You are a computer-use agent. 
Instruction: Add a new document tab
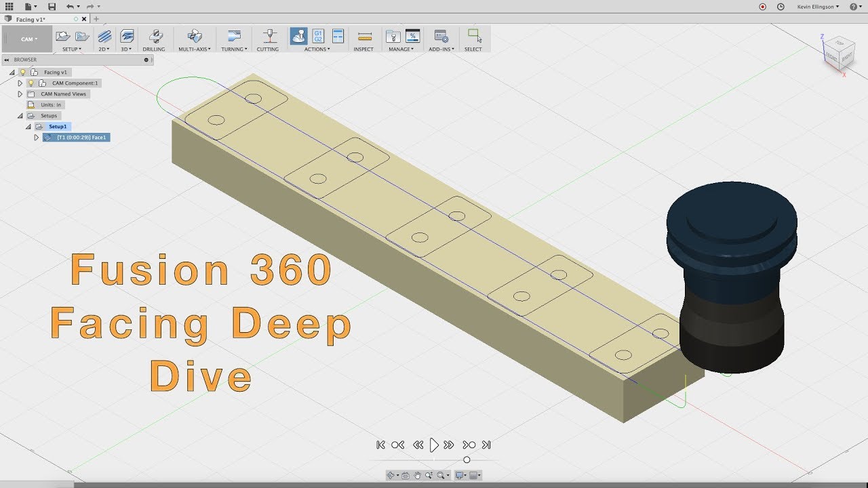(96, 19)
